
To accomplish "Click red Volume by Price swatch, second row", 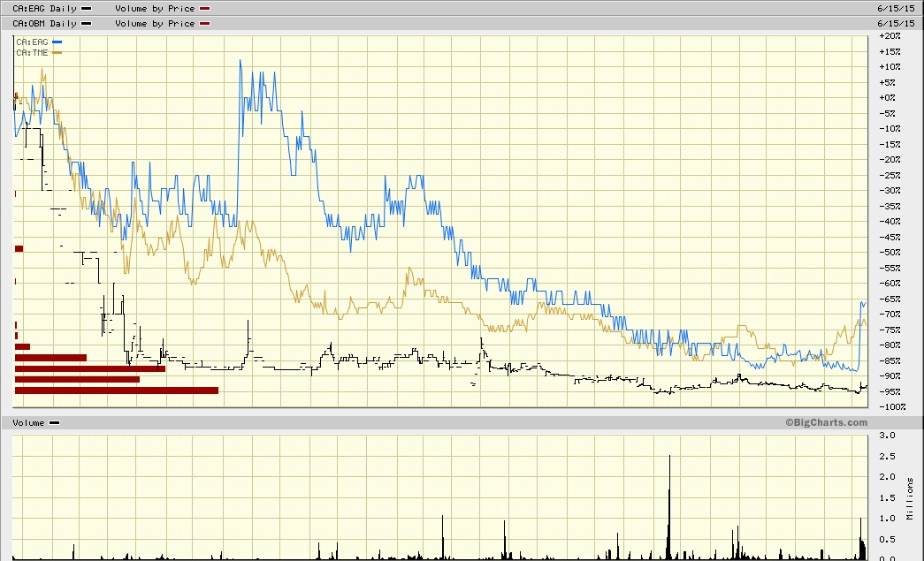I will pos(204,23).
